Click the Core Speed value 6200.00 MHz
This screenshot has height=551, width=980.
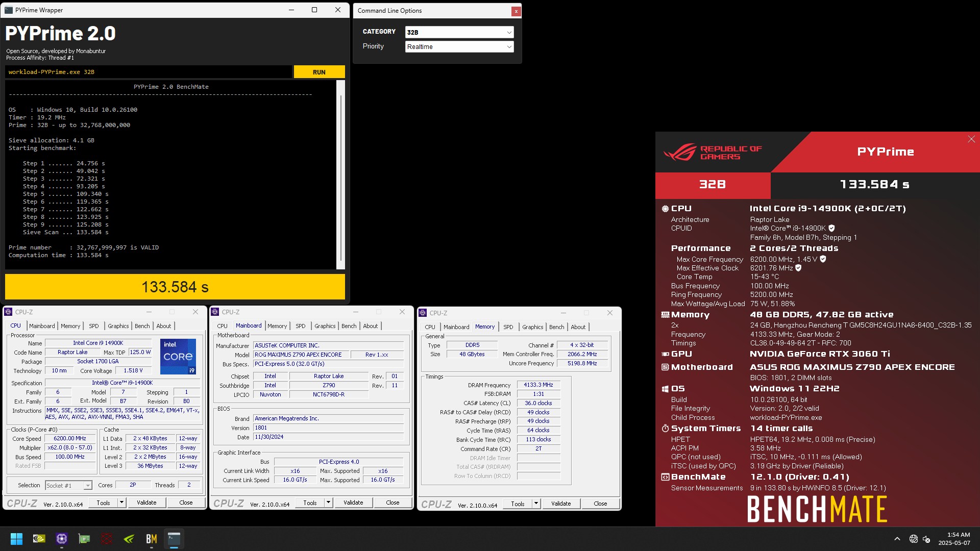coord(70,438)
